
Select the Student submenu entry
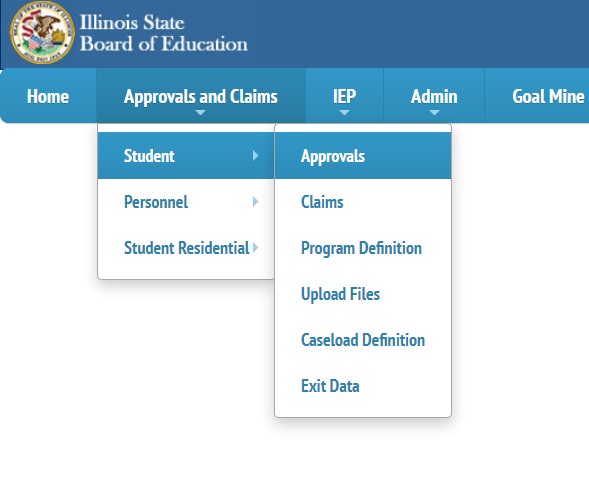pos(186,156)
